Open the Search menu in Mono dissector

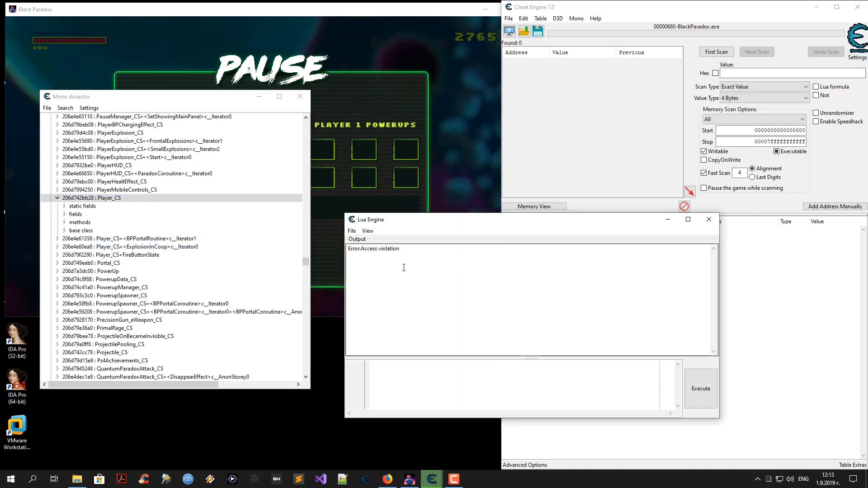coord(65,108)
